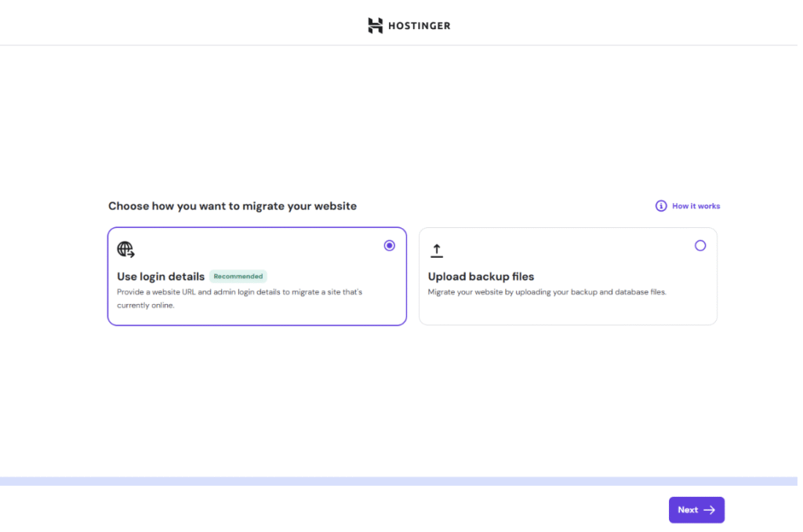
Task: Click the info circle icon beside How it works
Action: [661, 206]
